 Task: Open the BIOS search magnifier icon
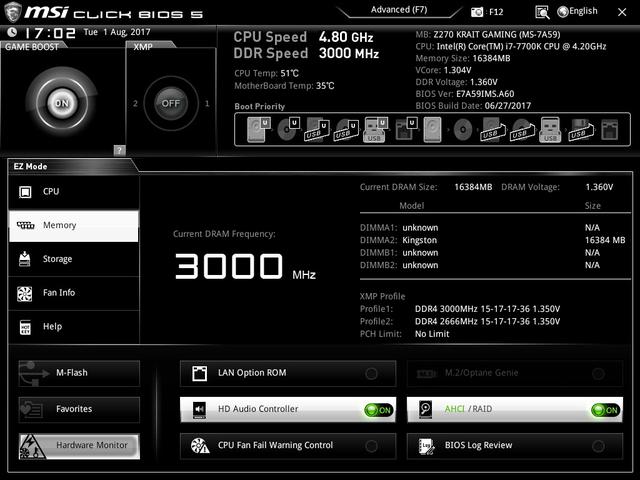542,12
